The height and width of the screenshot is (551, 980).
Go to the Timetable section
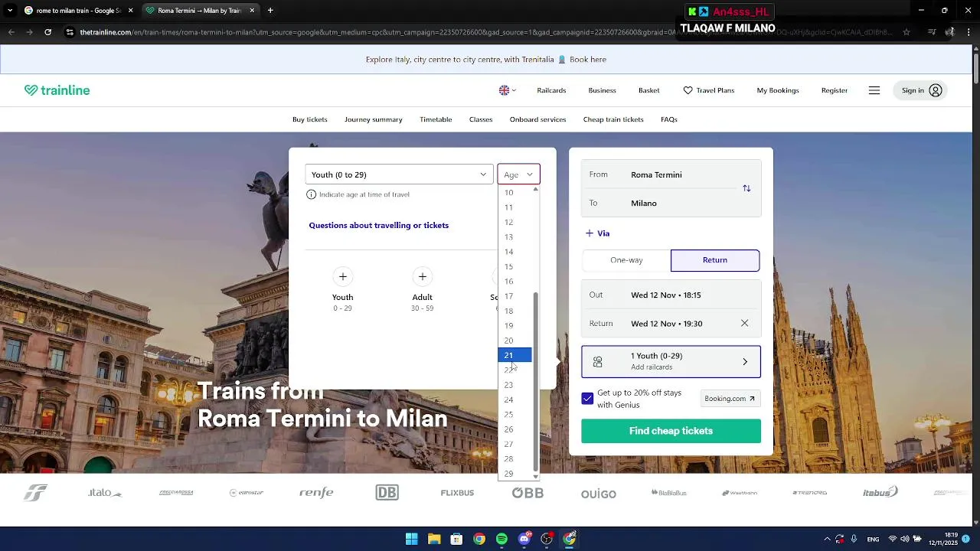[x=436, y=119]
